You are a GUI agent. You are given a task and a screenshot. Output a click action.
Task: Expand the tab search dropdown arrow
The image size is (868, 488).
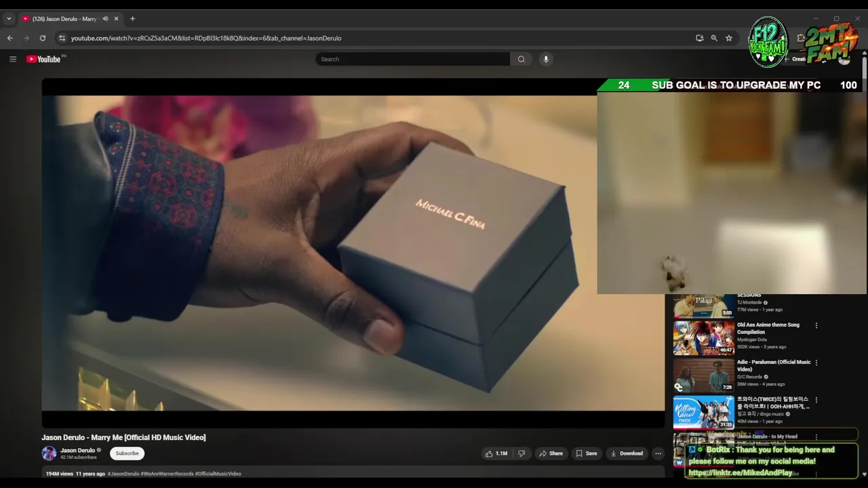pos(9,19)
